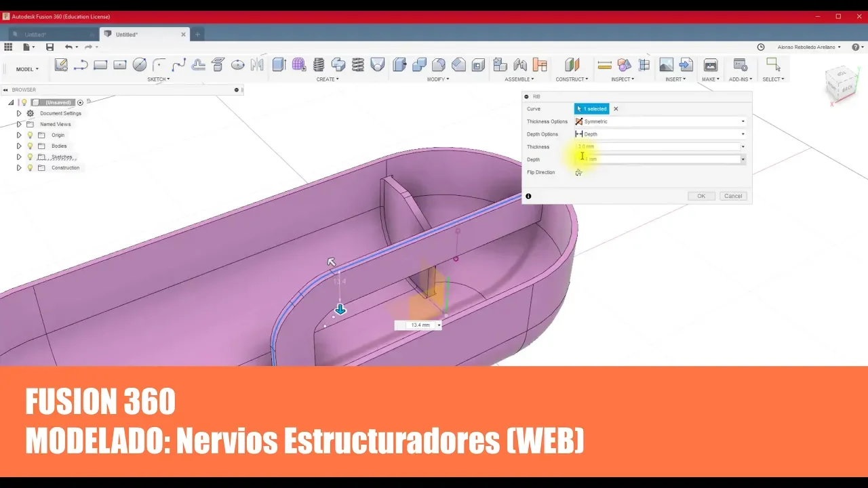Select the Press Pull tool
This screenshot has height=488, width=868.
pos(400,65)
